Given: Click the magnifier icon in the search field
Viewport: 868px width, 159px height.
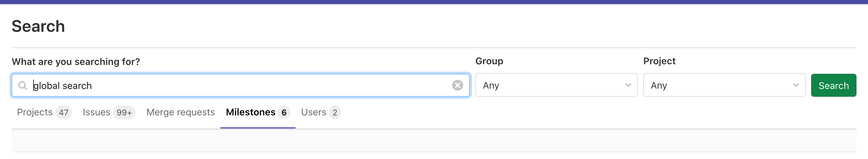Looking at the screenshot, I should click(x=23, y=86).
